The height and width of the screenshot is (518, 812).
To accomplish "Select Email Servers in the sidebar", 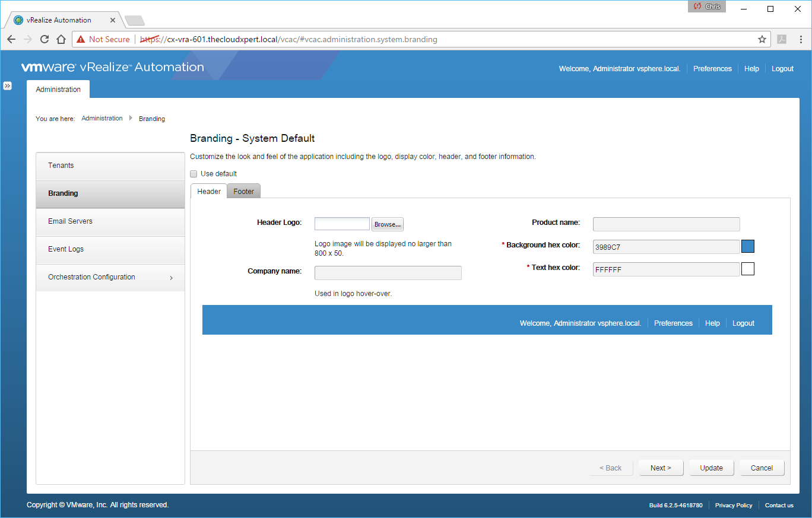I will [x=110, y=221].
